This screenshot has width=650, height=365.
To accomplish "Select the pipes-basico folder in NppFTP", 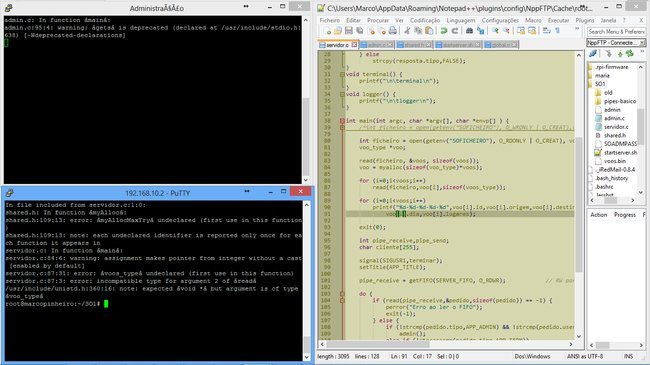I will (x=620, y=101).
